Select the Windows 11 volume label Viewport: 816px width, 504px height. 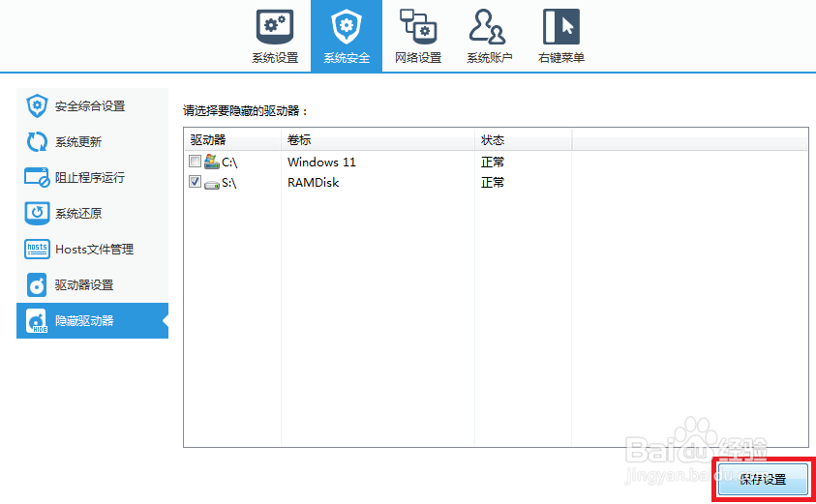click(321, 163)
